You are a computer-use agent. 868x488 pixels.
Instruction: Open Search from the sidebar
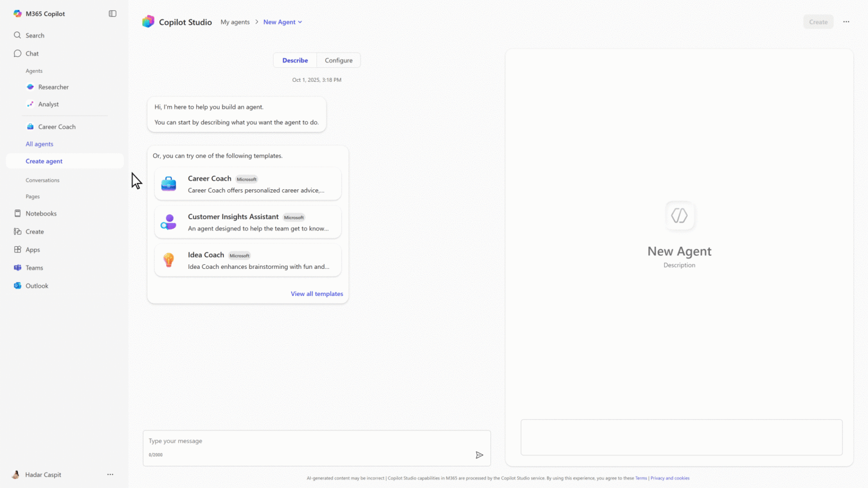click(35, 35)
